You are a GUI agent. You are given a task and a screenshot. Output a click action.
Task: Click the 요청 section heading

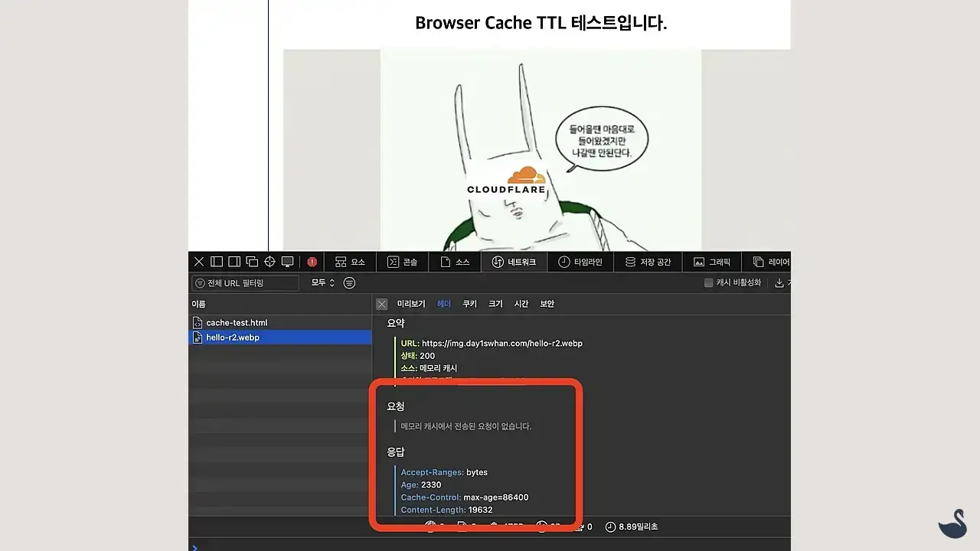pyautogui.click(x=396, y=406)
